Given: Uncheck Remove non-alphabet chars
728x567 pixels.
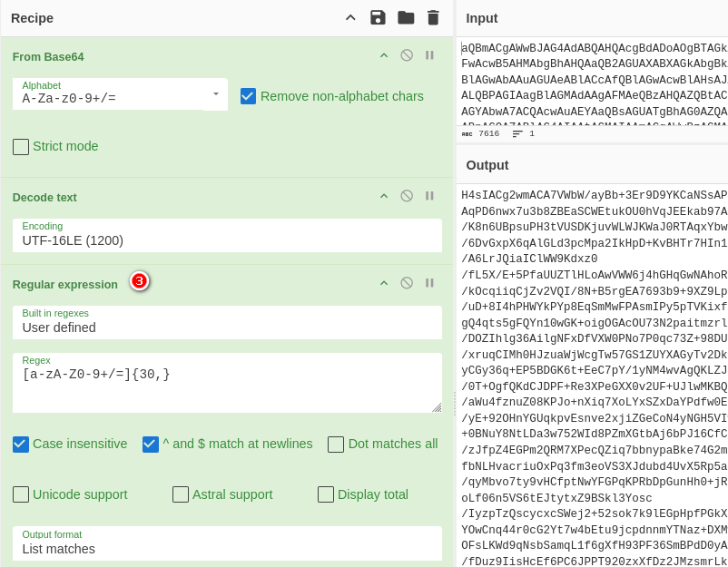Looking at the screenshot, I should (x=249, y=96).
